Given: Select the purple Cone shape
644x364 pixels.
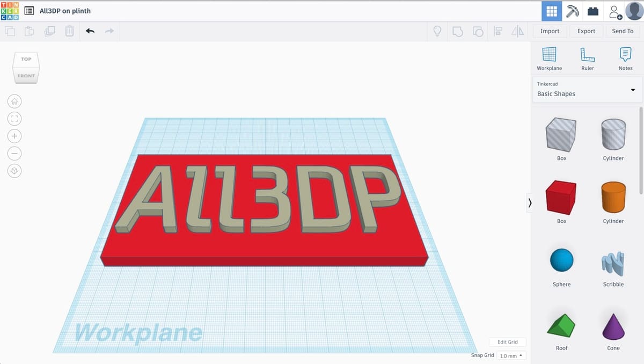Looking at the screenshot, I should point(613,326).
